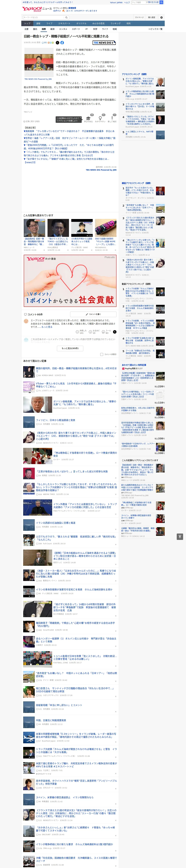Open スポーツ category in sub-navigation
The image size is (186, 868).
[x=76, y=29]
